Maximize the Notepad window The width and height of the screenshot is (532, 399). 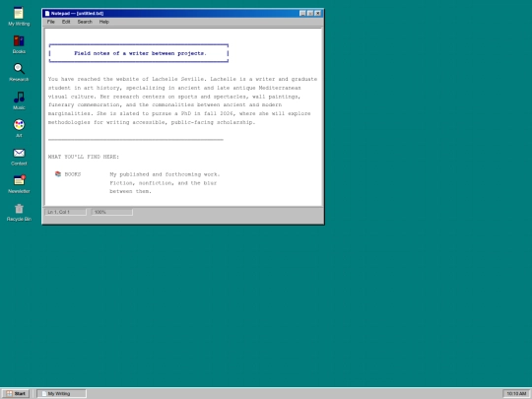[310, 13]
